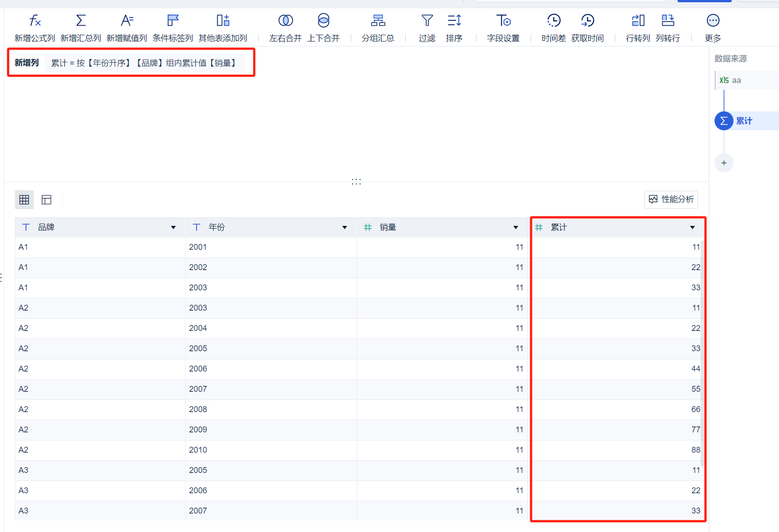
Task: Click the 新增汇总列 sigma icon
Action: [81, 21]
